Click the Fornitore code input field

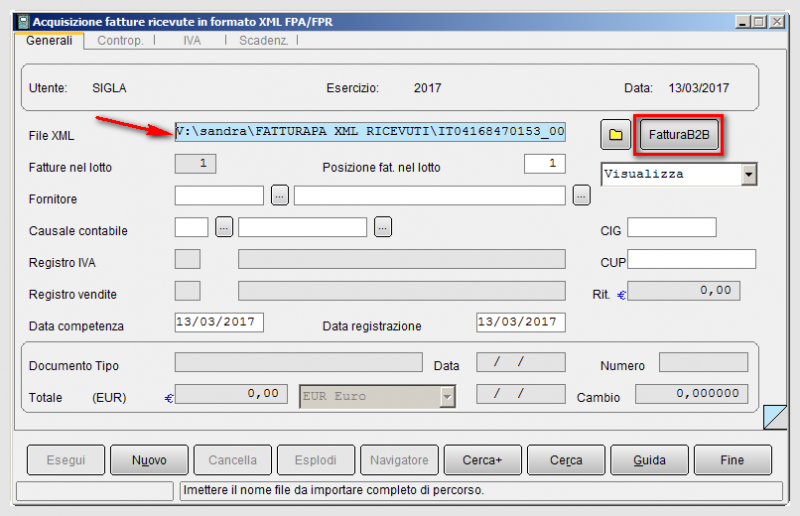[x=219, y=195]
